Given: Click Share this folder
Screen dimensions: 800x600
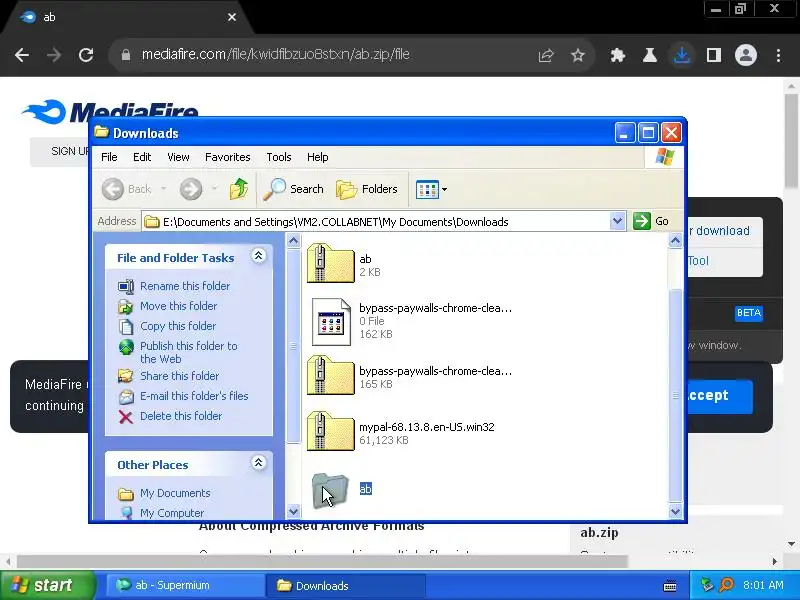Looking at the screenshot, I should pos(179,376).
